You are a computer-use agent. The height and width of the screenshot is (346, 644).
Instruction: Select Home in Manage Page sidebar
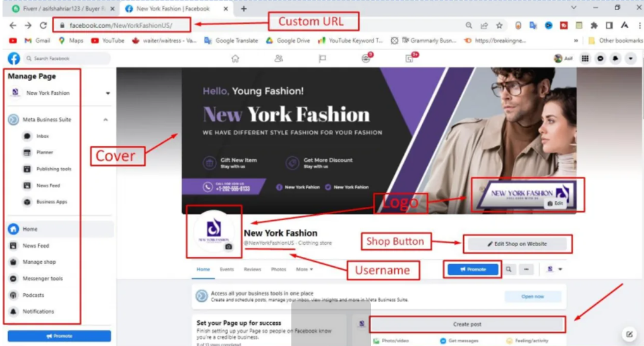pos(61,229)
